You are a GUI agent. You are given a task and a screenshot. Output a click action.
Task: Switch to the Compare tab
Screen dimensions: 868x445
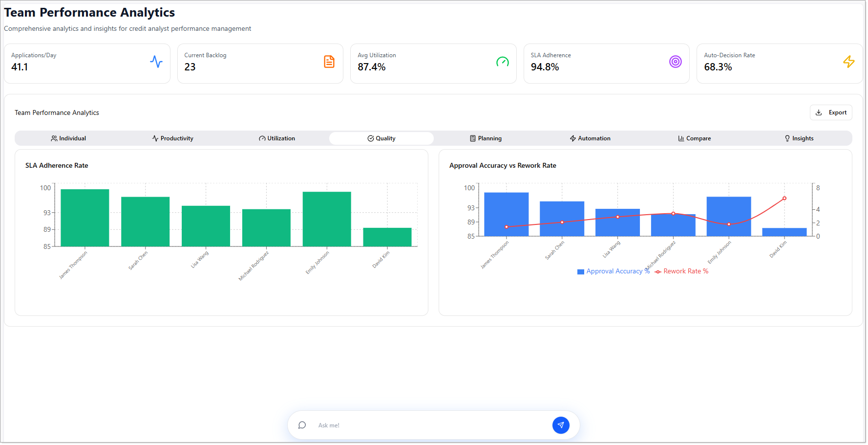(694, 138)
